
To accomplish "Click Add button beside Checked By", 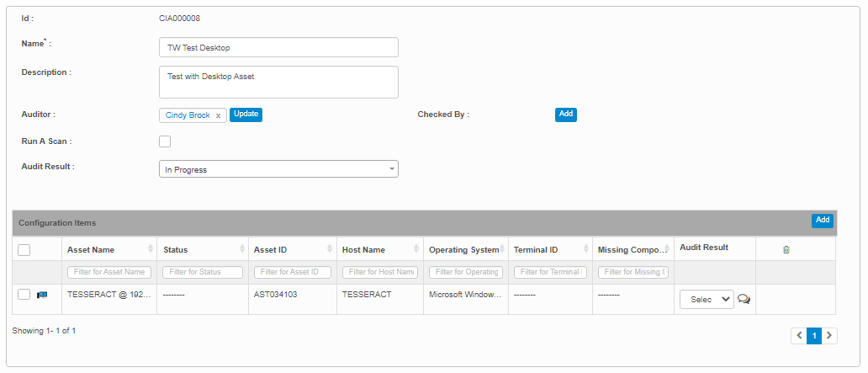I will click(x=565, y=115).
